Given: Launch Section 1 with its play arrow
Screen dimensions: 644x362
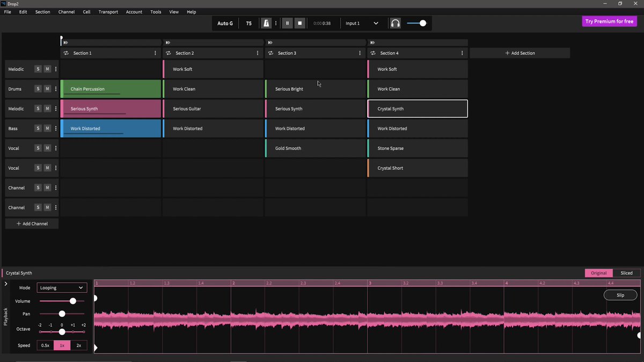Looking at the screenshot, I should click(x=65, y=42).
